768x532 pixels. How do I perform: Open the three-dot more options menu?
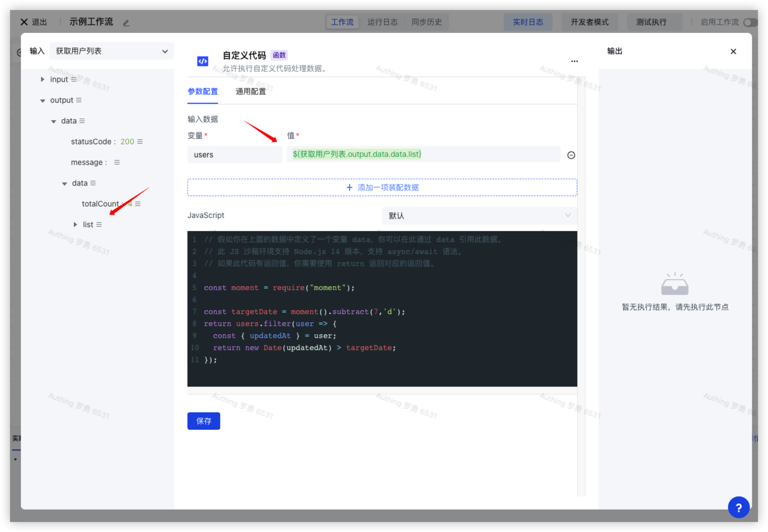tap(574, 61)
